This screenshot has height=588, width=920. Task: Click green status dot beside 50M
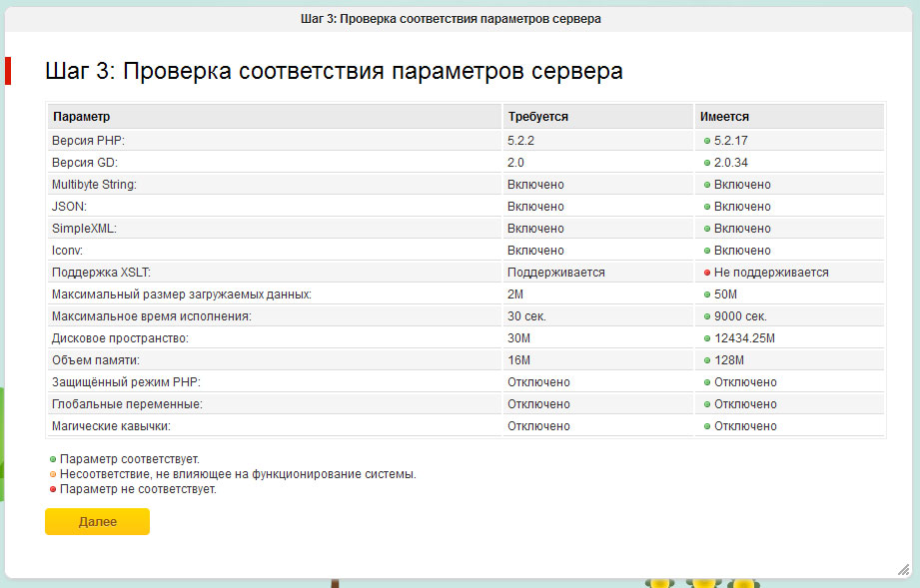coord(706,294)
